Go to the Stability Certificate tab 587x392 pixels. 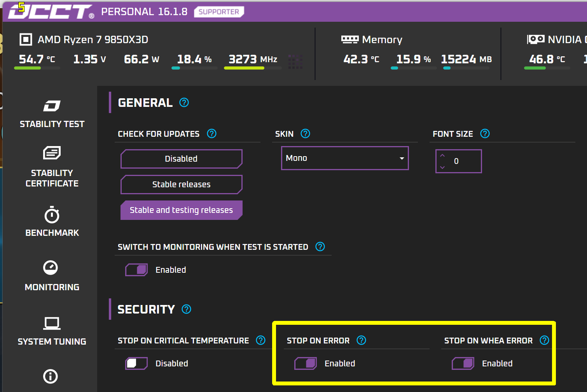coord(52,167)
